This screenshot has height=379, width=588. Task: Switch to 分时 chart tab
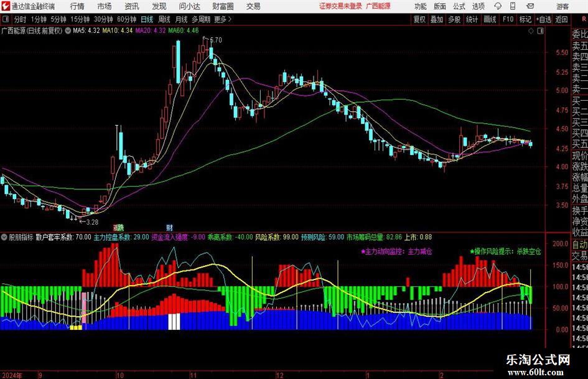pyautogui.click(x=20, y=19)
